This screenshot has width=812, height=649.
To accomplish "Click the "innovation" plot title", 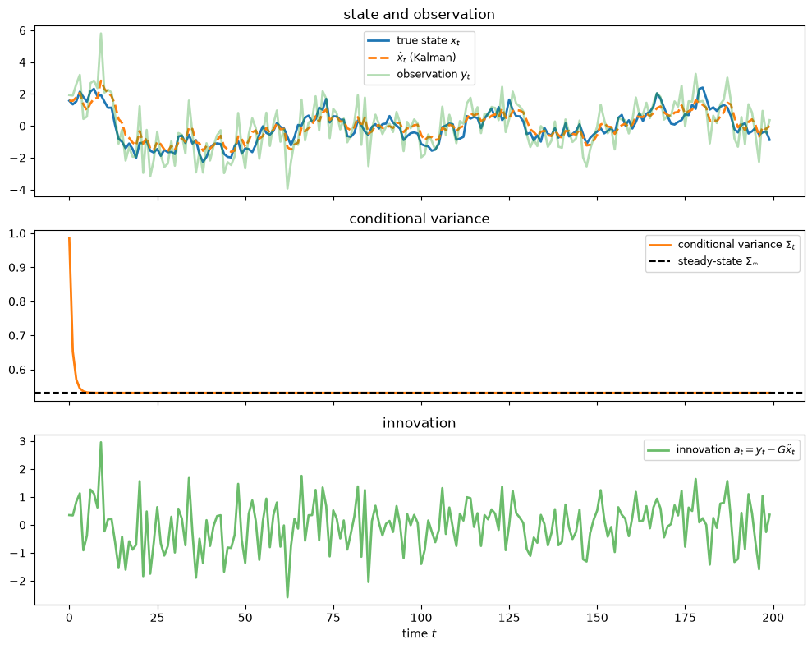I will coord(419,422).
